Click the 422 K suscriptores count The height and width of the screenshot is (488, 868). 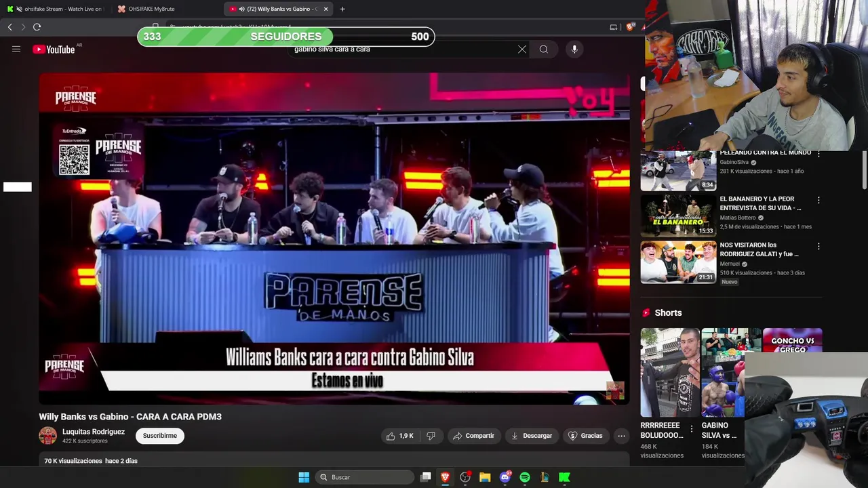[85, 441]
